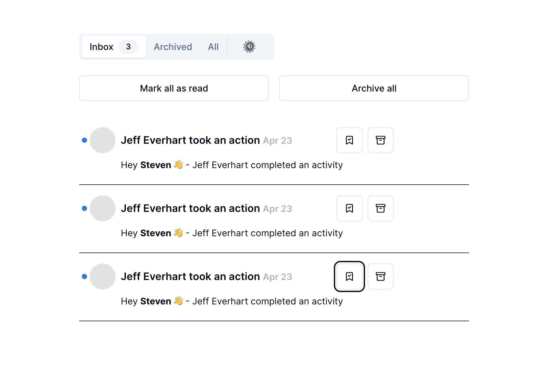
Task: Archive the first Jeff Everhart notification
Action: coord(380,140)
